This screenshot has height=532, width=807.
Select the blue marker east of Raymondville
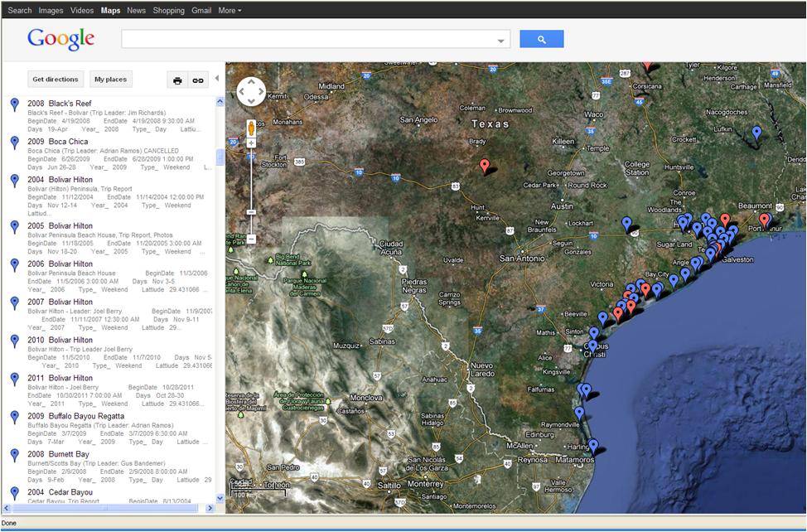click(579, 413)
